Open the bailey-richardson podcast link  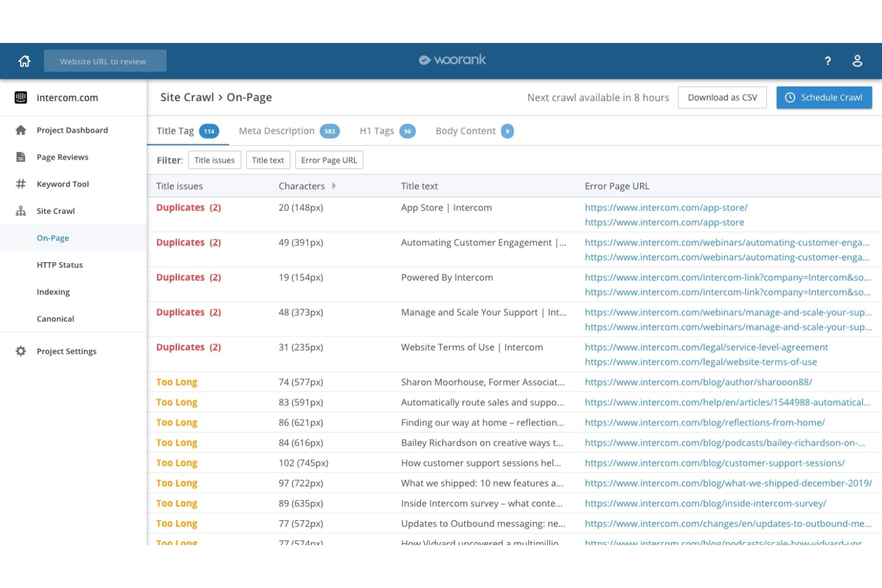click(725, 443)
